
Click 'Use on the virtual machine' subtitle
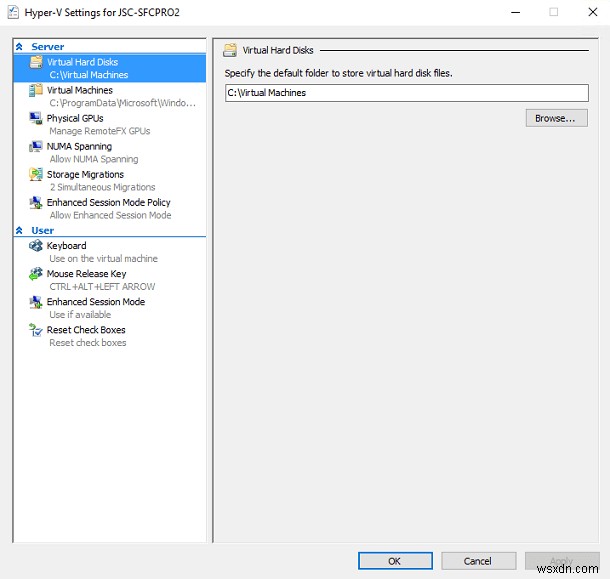point(103,258)
